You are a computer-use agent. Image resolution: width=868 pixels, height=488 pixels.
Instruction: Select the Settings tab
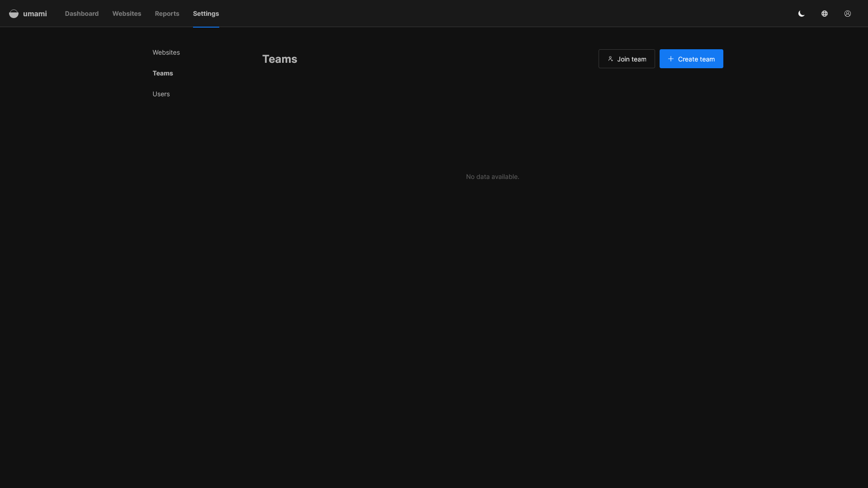tap(206, 14)
